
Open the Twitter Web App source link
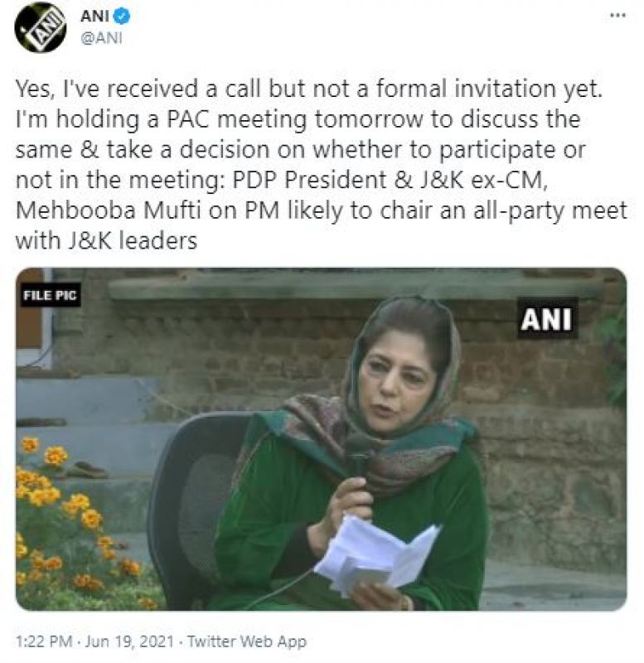246,641
